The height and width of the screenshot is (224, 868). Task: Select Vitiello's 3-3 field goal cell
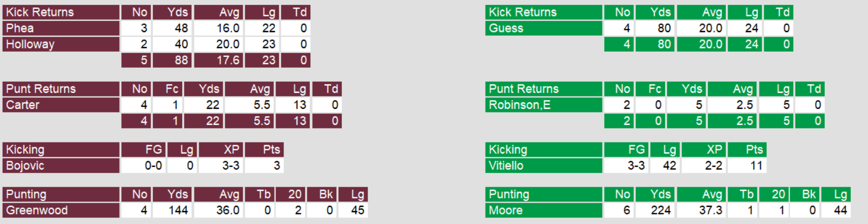[x=636, y=166]
